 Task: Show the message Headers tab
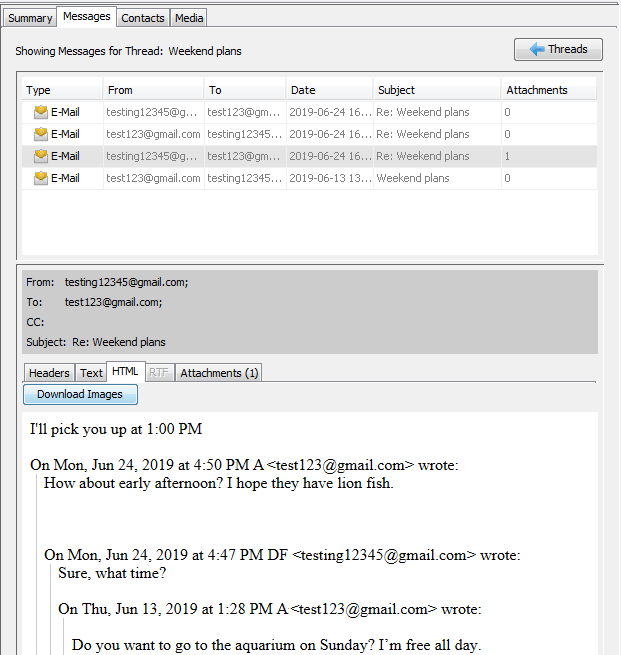49,373
